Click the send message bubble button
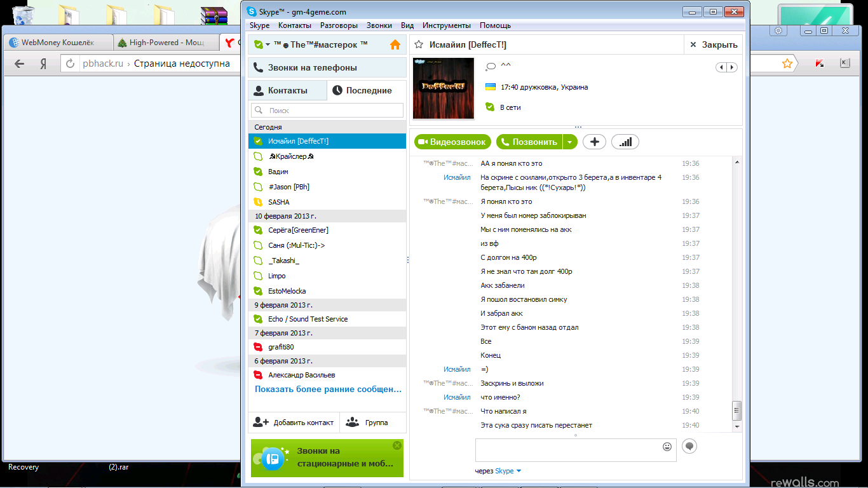 tap(689, 446)
